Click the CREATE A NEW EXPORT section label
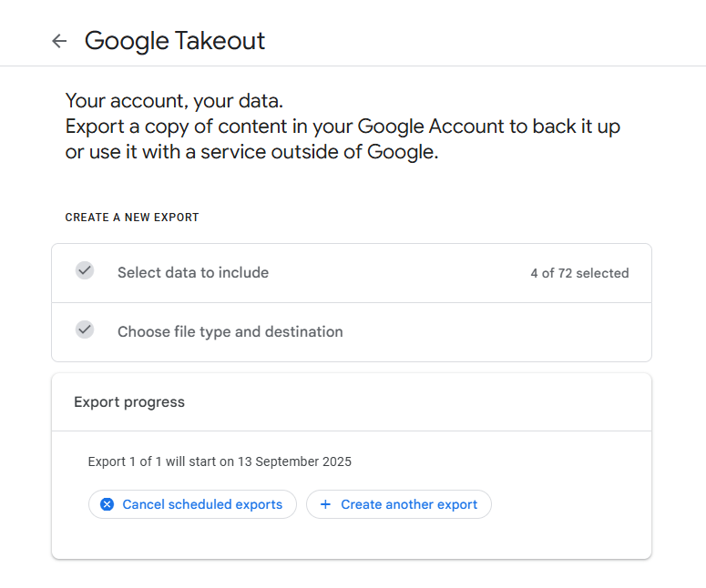Viewport: 706px width, 588px height. click(x=132, y=218)
